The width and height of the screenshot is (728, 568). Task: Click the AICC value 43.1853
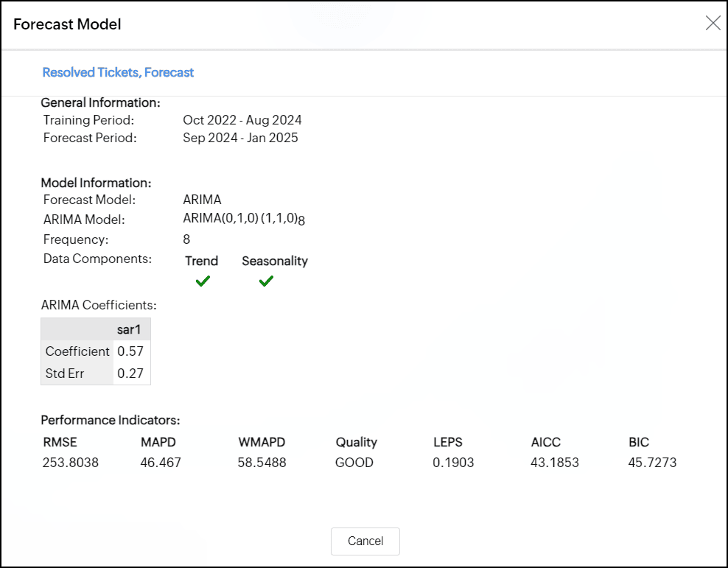555,463
